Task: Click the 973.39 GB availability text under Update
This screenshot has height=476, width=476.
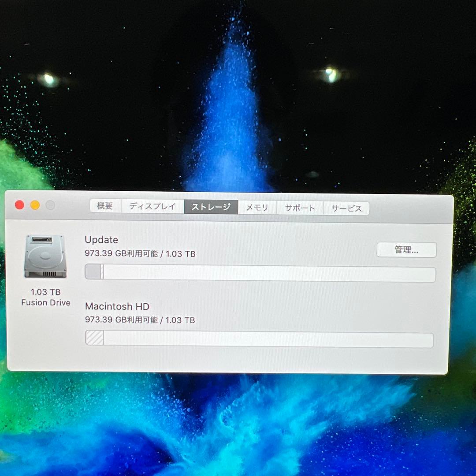Action: coord(140,254)
